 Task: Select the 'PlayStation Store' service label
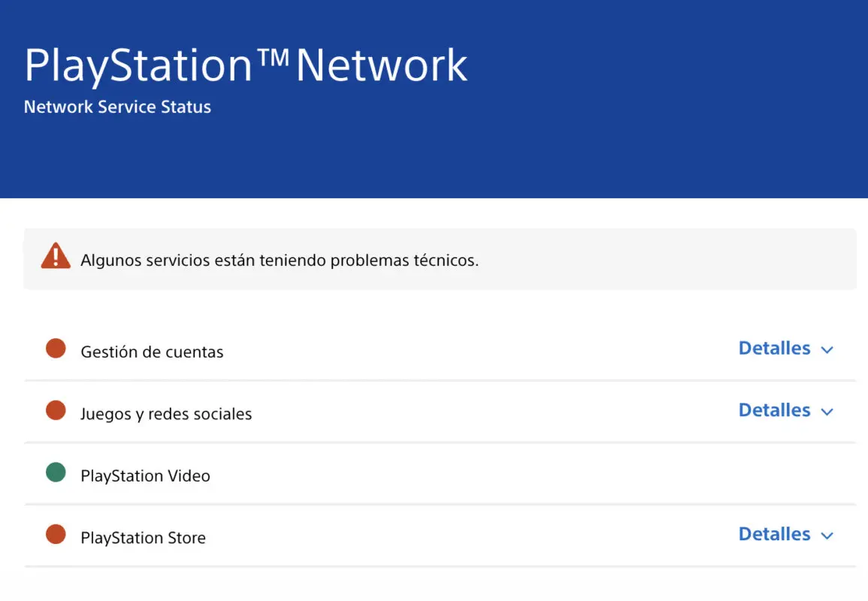pos(144,538)
